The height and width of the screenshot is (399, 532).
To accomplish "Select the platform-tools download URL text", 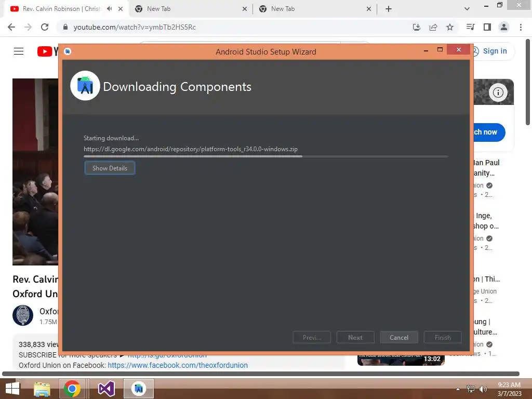I will click(190, 149).
